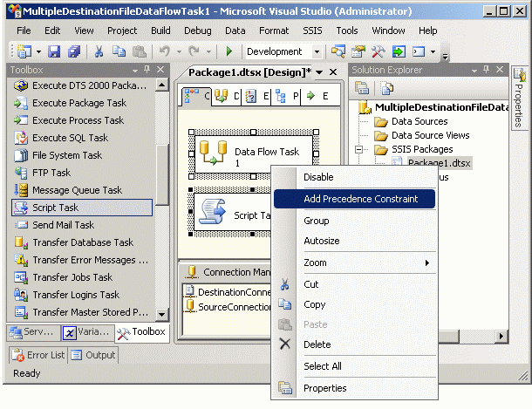Close the Package1.dtsx design document
Screen dimensions: 532x409
coord(333,72)
